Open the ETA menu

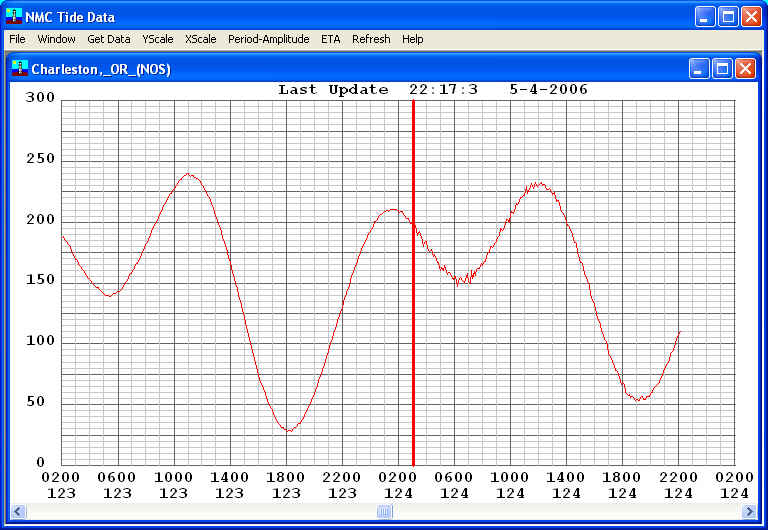click(330, 39)
